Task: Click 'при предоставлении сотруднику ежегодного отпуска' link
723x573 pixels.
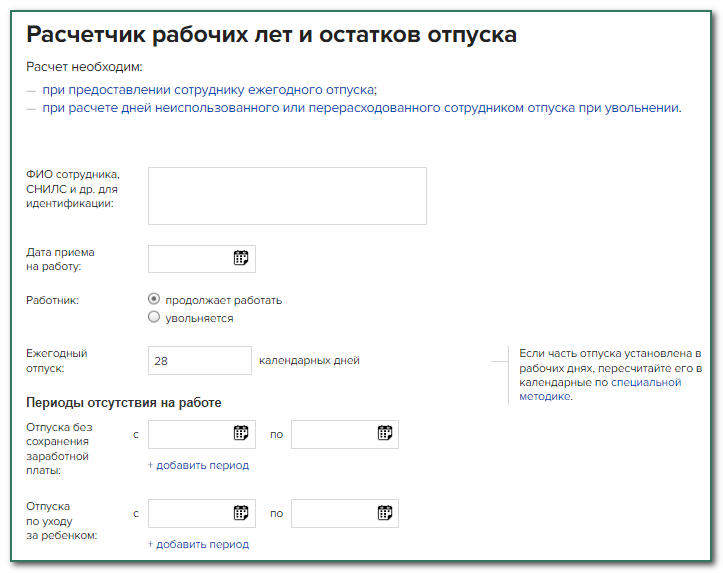Action: coord(209,89)
